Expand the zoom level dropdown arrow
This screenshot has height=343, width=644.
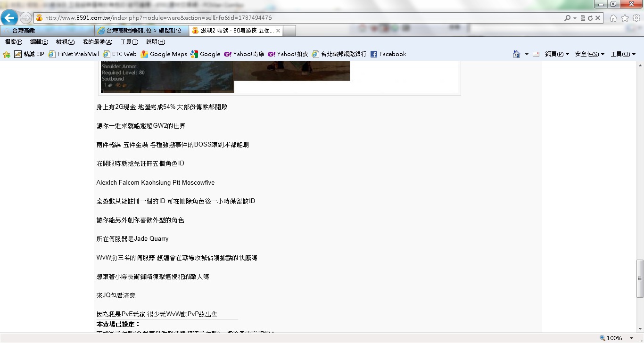coord(632,338)
